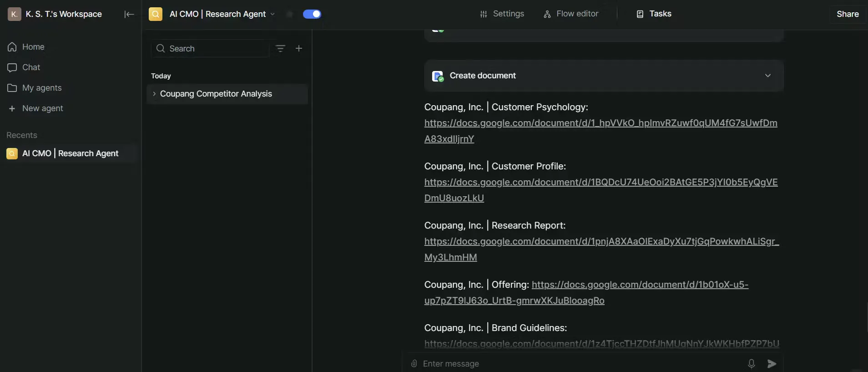868x372 pixels.
Task: Click the magnifier icon in task search
Action: point(160,48)
